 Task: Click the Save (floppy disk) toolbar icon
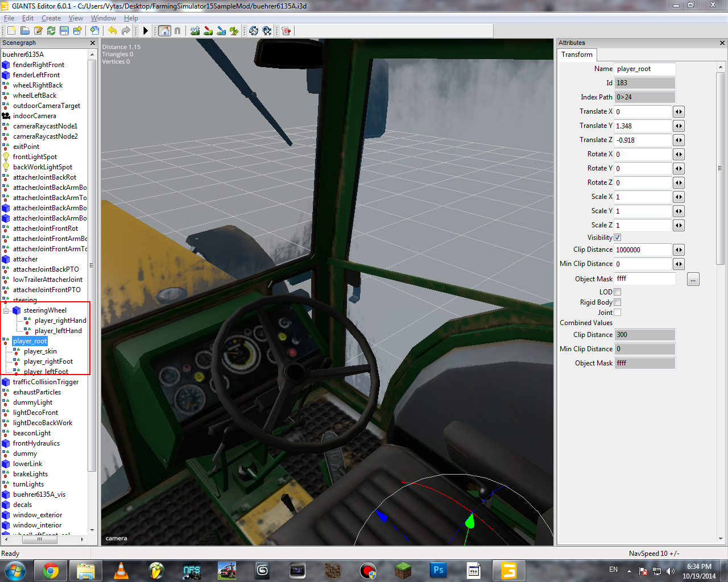tap(64, 31)
